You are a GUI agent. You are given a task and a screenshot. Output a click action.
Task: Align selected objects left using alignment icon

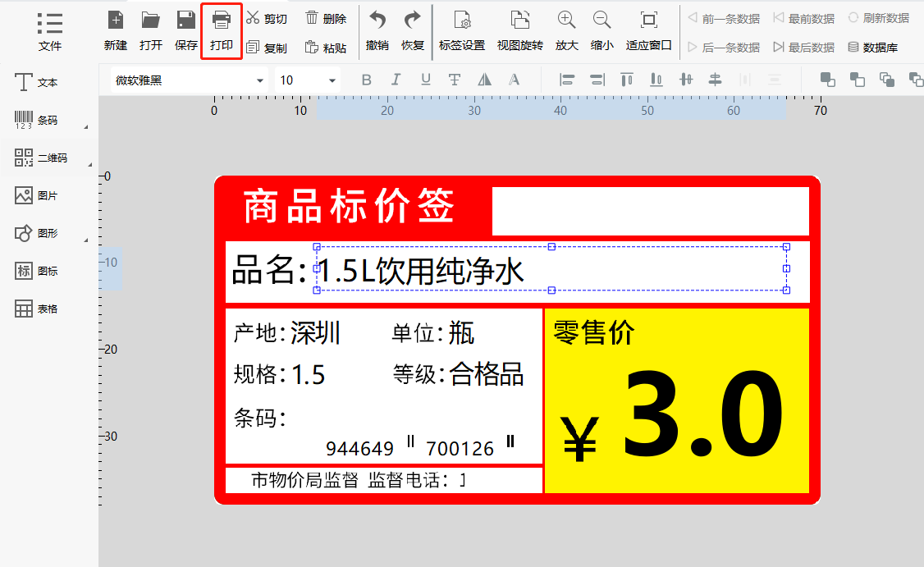(565, 80)
